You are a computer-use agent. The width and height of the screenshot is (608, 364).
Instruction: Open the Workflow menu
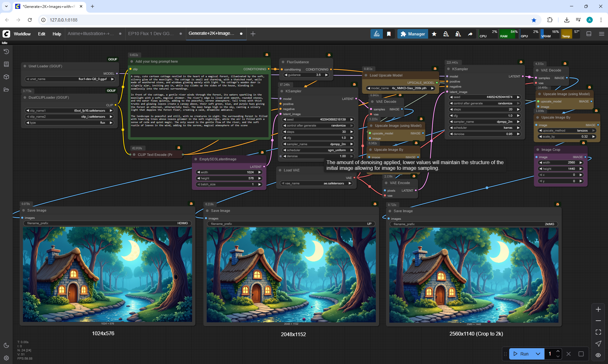22,34
